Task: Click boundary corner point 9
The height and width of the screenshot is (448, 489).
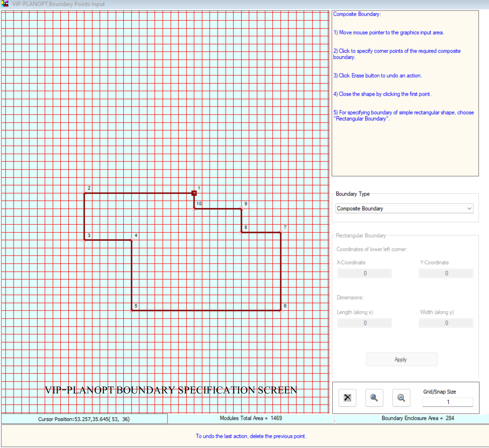Action: coord(242,209)
